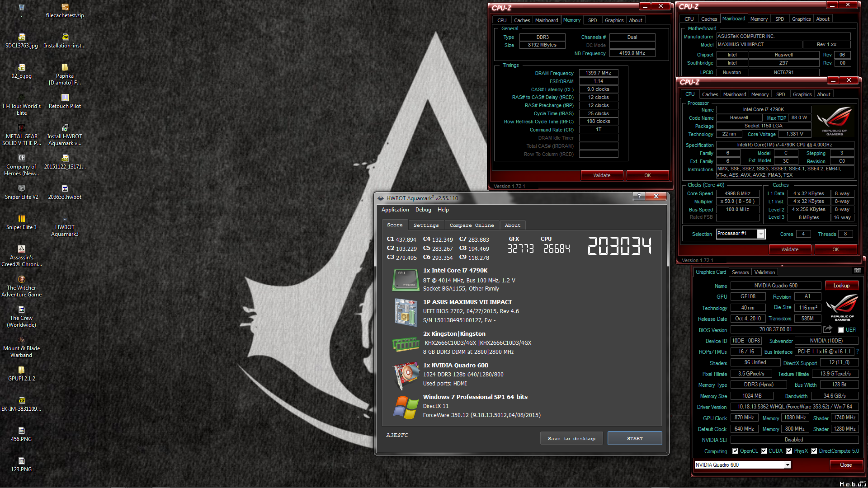
Task: Select The Witcher Adventure Game icon
Action: point(21,286)
